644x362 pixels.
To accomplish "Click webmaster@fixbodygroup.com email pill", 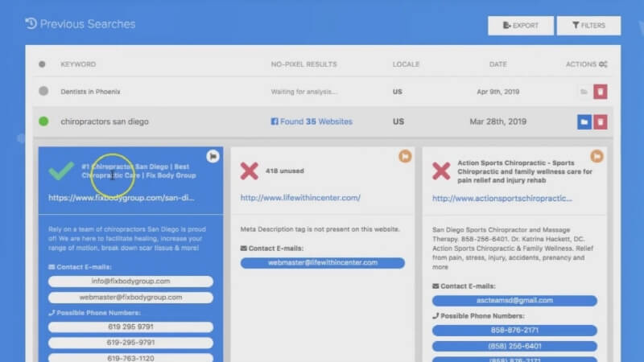I will (x=130, y=297).
